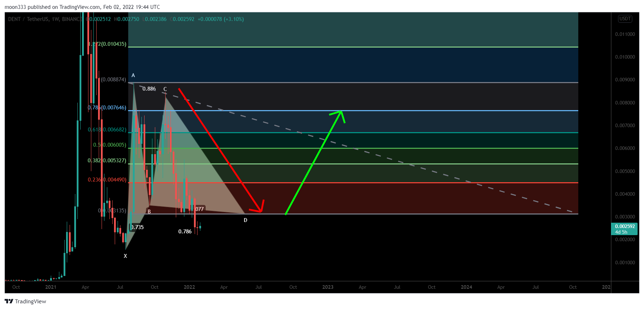Click the 2022 time axis label
This screenshot has width=644, height=309.
pyautogui.click(x=189, y=287)
